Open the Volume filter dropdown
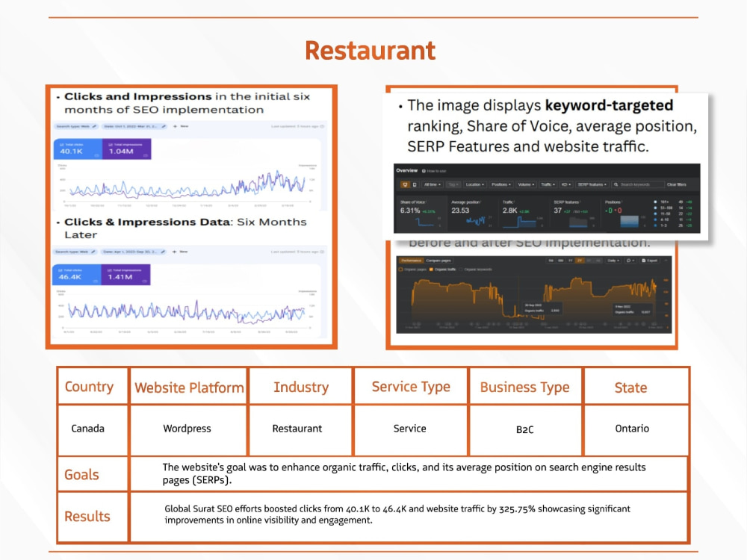 (x=527, y=184)
